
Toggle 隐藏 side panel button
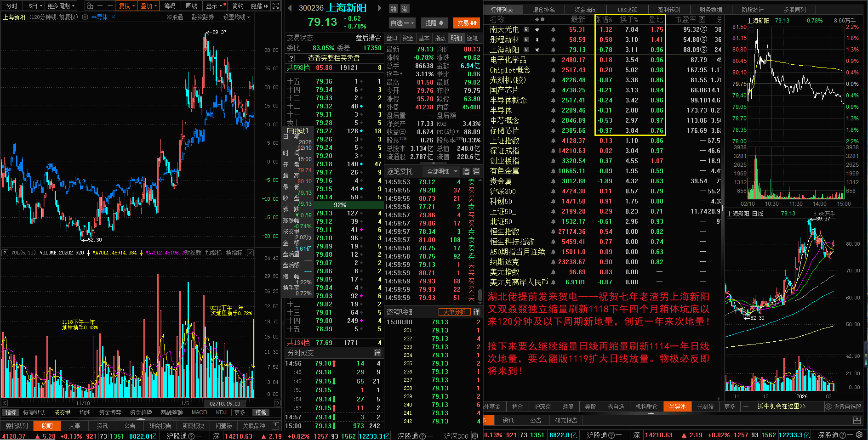click(x=259, y=6)
